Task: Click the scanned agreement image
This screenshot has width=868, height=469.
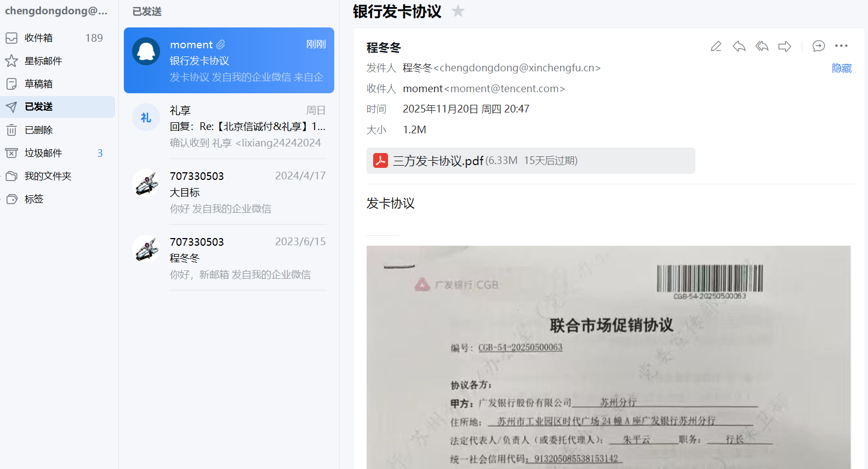Action: [608, 357]
